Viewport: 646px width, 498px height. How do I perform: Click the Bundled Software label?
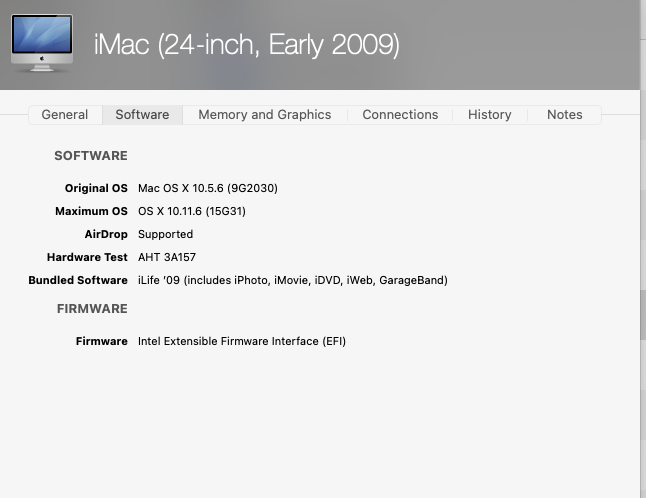(78, 280)
